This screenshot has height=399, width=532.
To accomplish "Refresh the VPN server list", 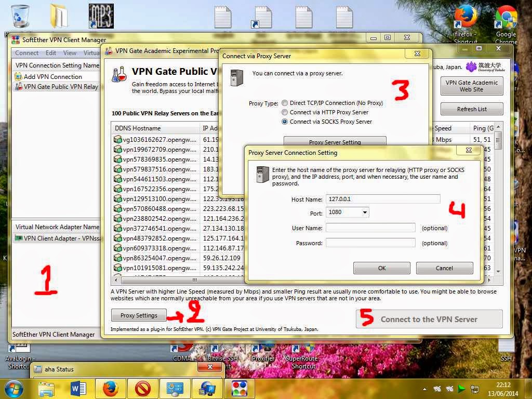I will 472,109.
